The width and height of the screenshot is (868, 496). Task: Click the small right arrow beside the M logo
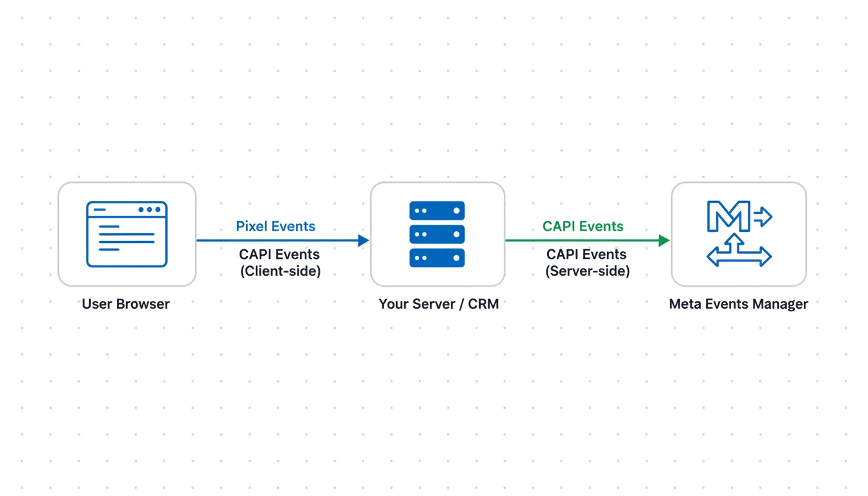tap(763, 216)
